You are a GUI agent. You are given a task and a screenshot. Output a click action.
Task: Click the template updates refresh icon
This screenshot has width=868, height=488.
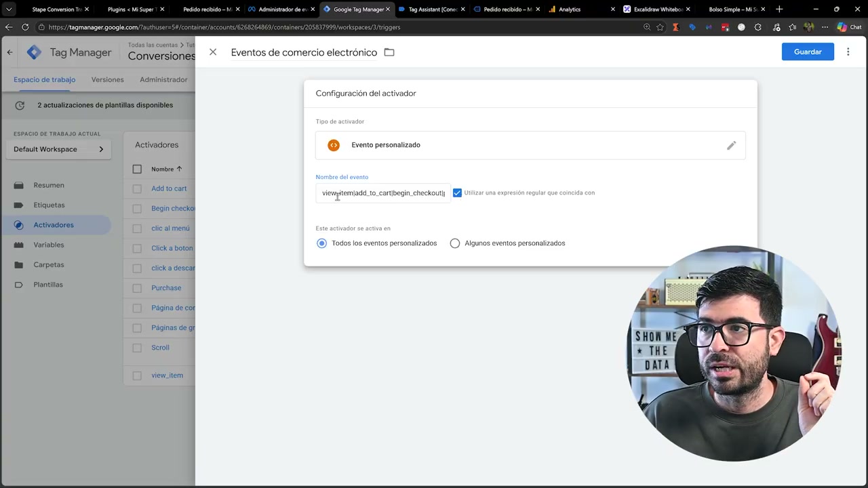[x=20, y=105]
